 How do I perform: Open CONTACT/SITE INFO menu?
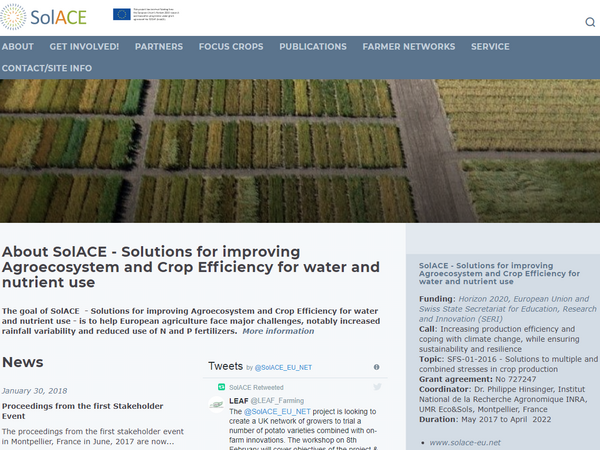pyautogui.click(x=47, y=68)
